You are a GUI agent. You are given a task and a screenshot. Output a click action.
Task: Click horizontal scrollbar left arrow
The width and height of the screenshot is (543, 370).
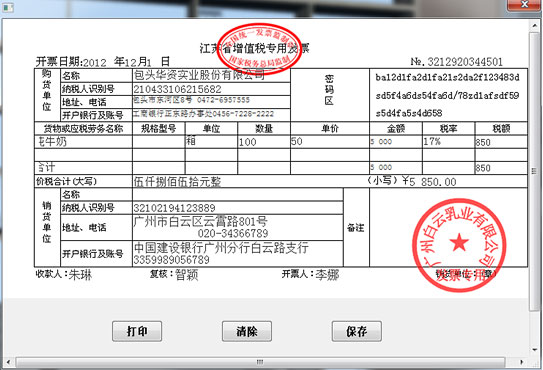point(8,362)
